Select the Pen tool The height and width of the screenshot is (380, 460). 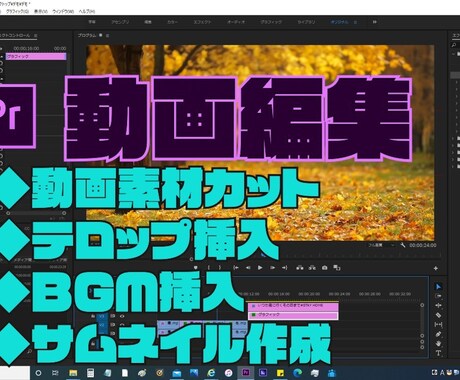click(x=439, y=334)
